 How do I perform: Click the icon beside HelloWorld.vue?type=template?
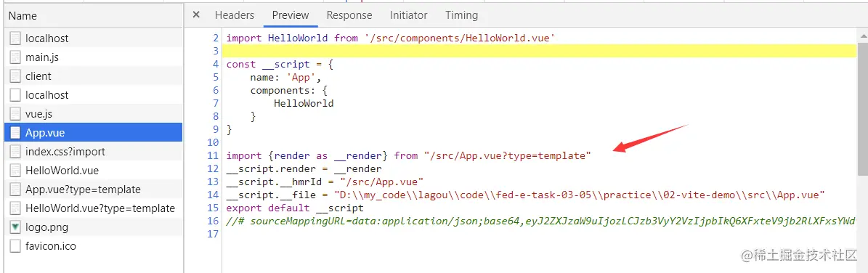[x=15, y=208]
